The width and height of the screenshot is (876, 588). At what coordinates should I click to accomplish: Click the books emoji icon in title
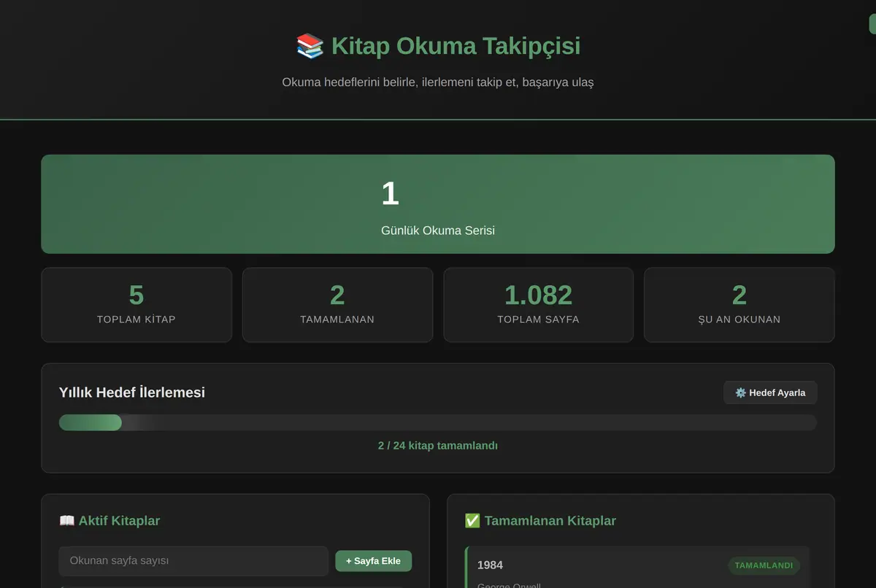pos(310,46)
